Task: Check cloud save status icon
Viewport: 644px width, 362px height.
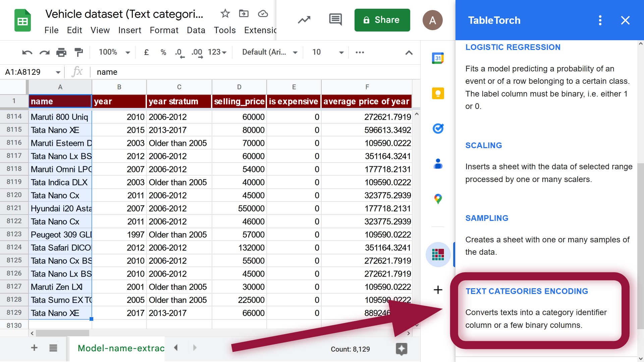Action: [263, 14]
